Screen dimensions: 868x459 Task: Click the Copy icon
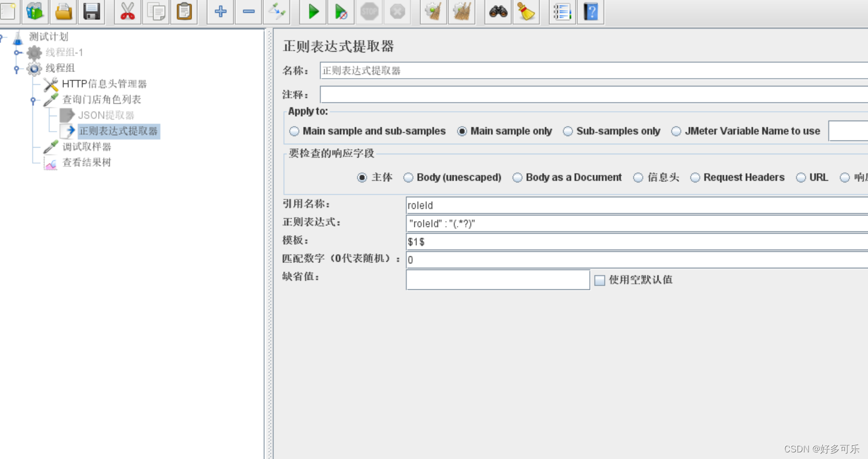pyautogui.click(x=156, y=11)
